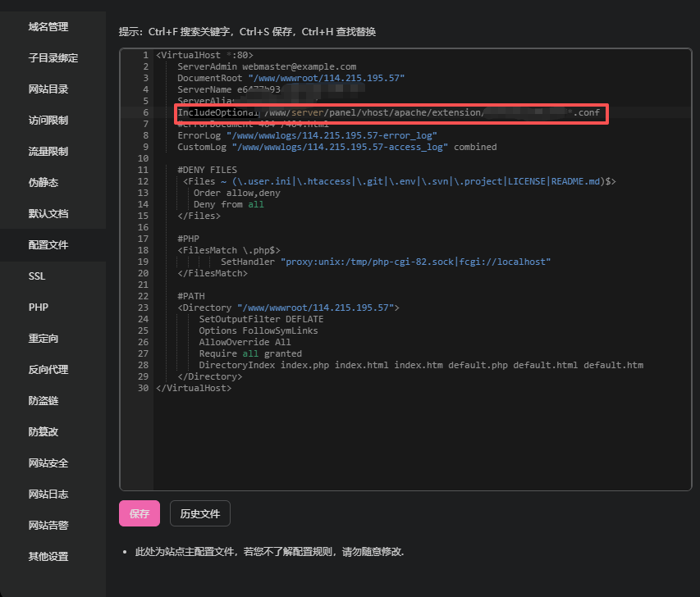Screen dimensions: 700x597
Task: View 网站日志 tab
Action: point(48,494)
